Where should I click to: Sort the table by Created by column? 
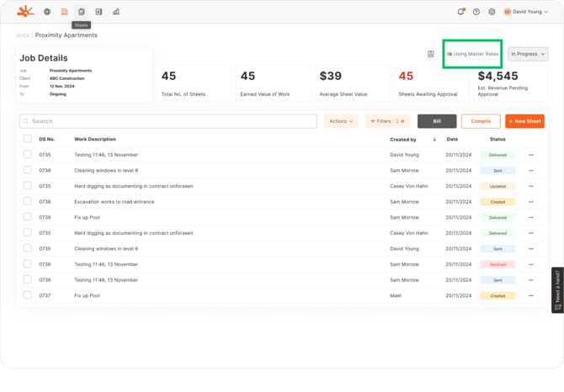point(434,140)
